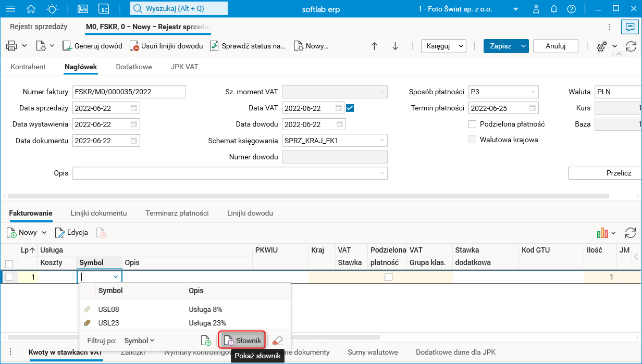The image size is (642, 364).
Task: Check Podzielona płatność in row 1
Action: coord(388,277)
